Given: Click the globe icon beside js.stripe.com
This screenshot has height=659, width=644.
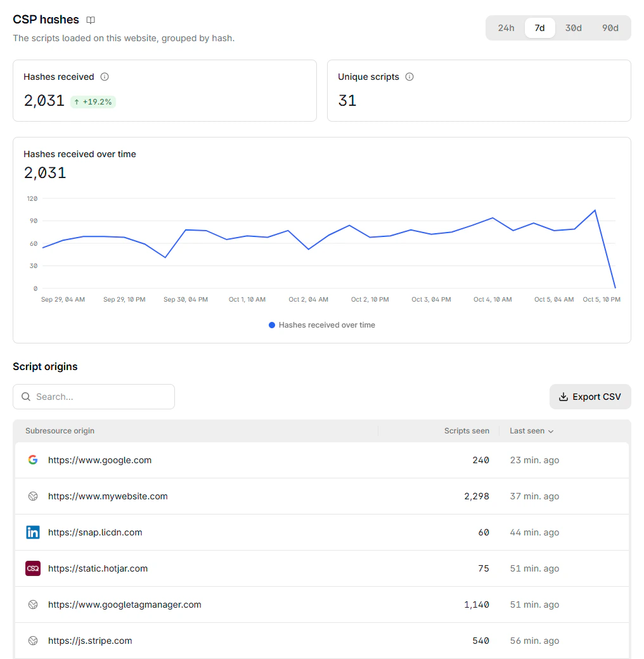Looking at the screenshot, I should 33,641.
